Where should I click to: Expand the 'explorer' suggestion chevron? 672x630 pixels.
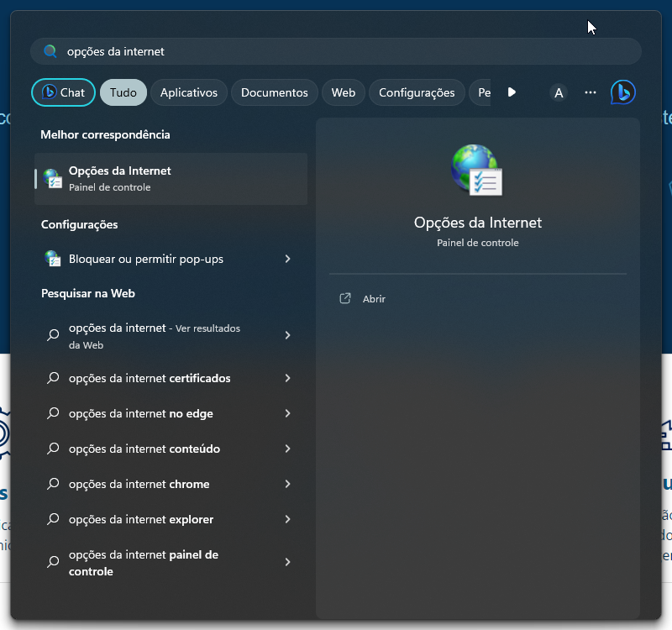pyautogui.click(x=287, y=519)
